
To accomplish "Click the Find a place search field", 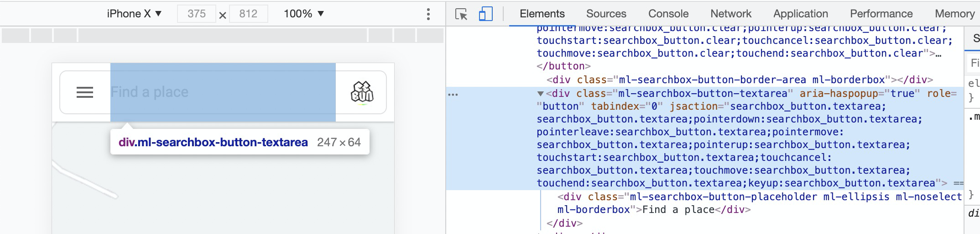I will tap(223, 92).
